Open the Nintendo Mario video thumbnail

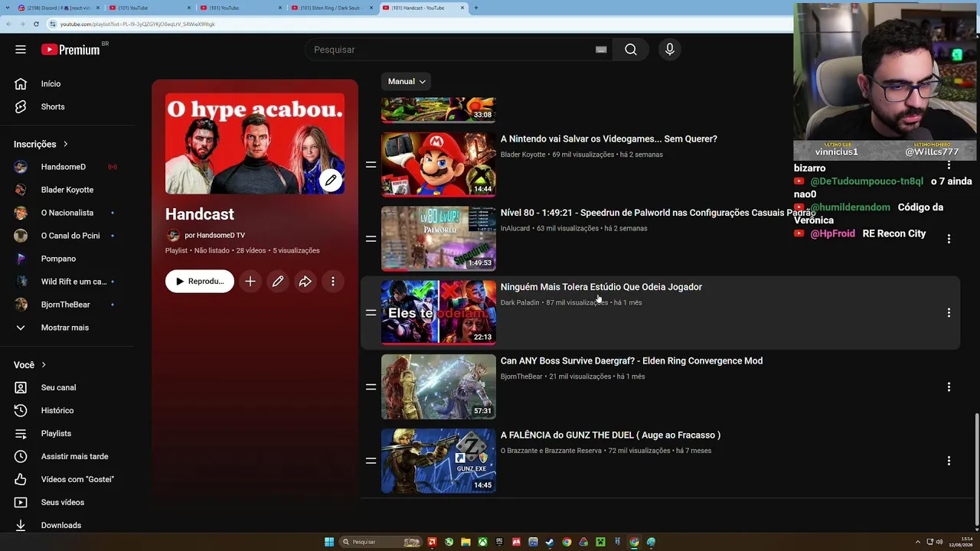point(439,165)
